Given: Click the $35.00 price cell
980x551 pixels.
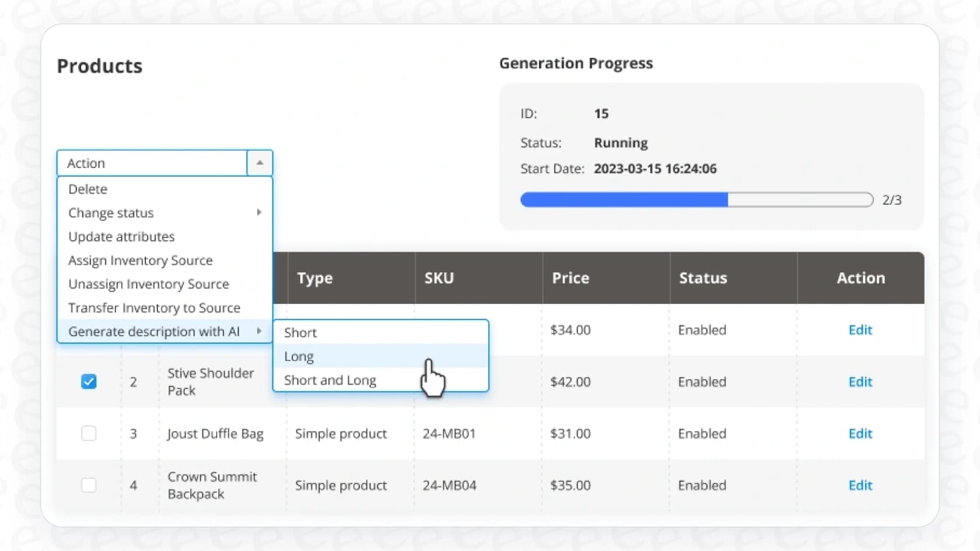Looking at the screenshot, I should [570, 485].
